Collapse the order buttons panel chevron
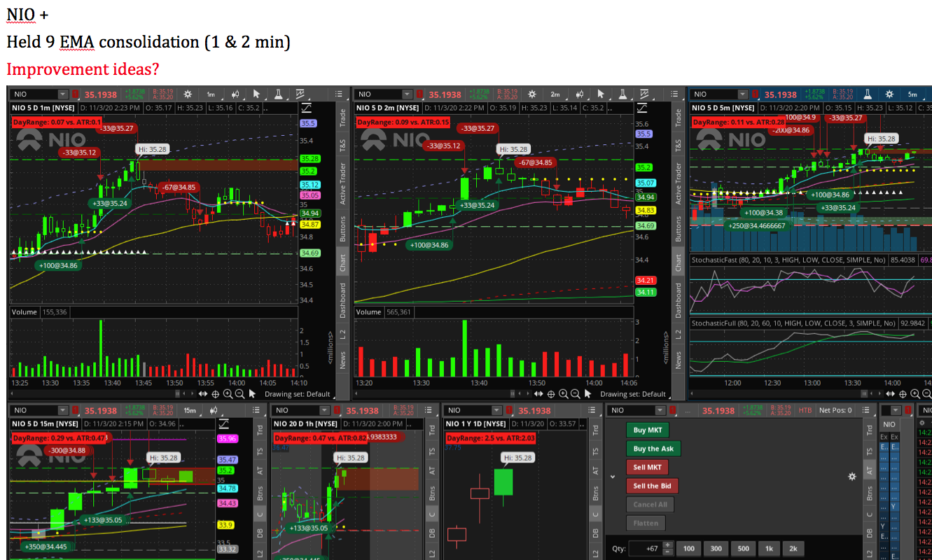 coord(613,476)
